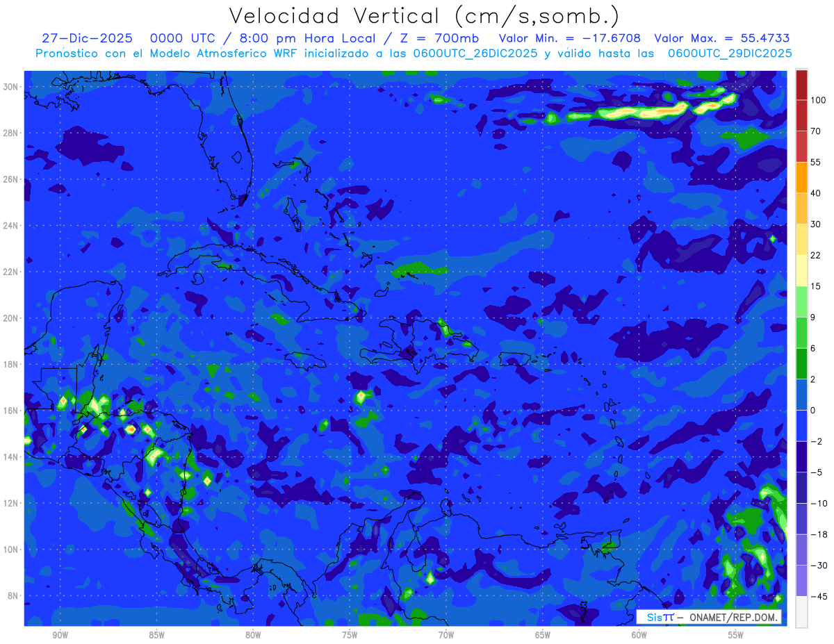Click the 65W longitude axis label
This screenshot has height=644, width=834.
click(543, 636)
